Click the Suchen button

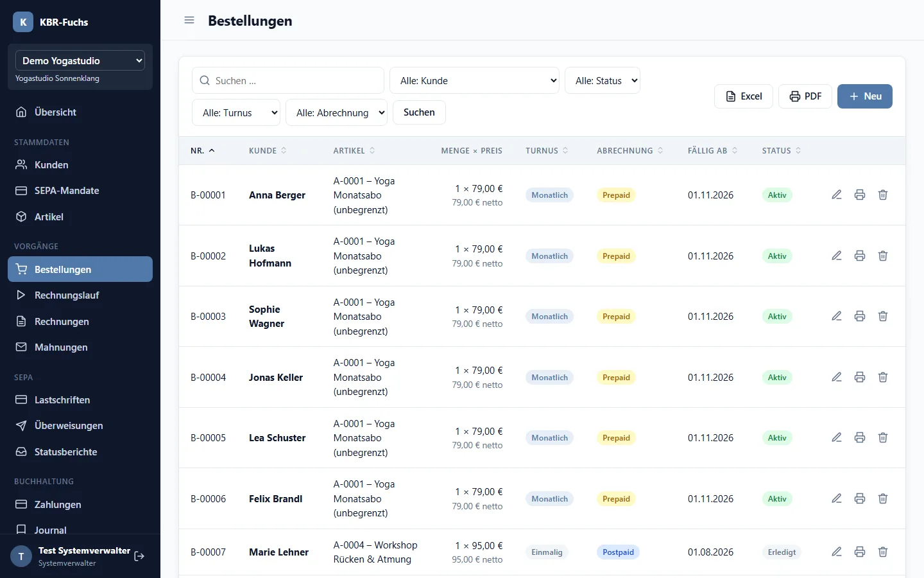(x=419, y=112)
